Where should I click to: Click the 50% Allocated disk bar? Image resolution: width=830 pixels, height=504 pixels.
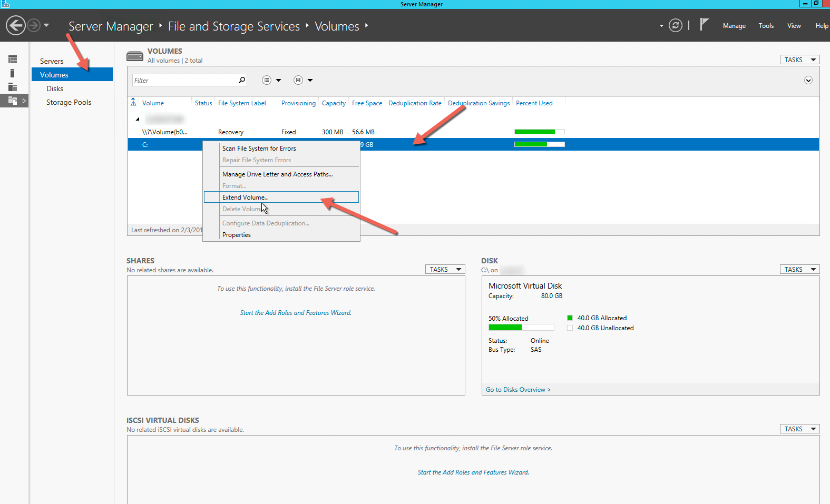point(521,328)
